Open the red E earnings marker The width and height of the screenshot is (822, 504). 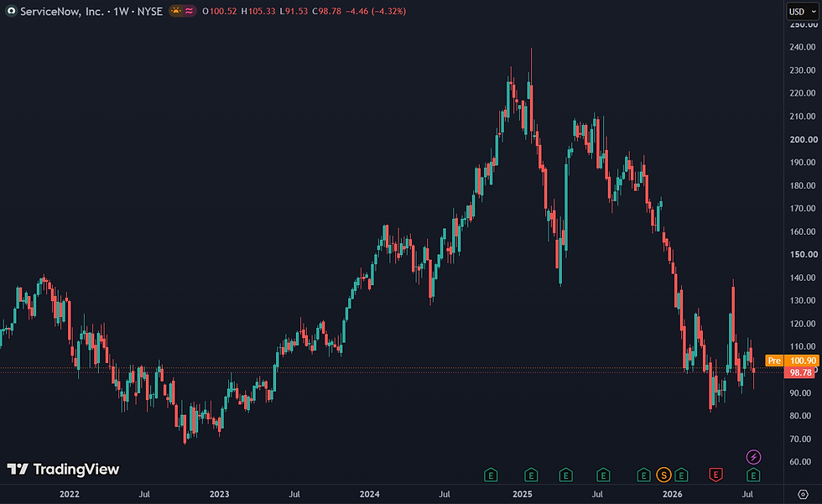pos(715,475)
